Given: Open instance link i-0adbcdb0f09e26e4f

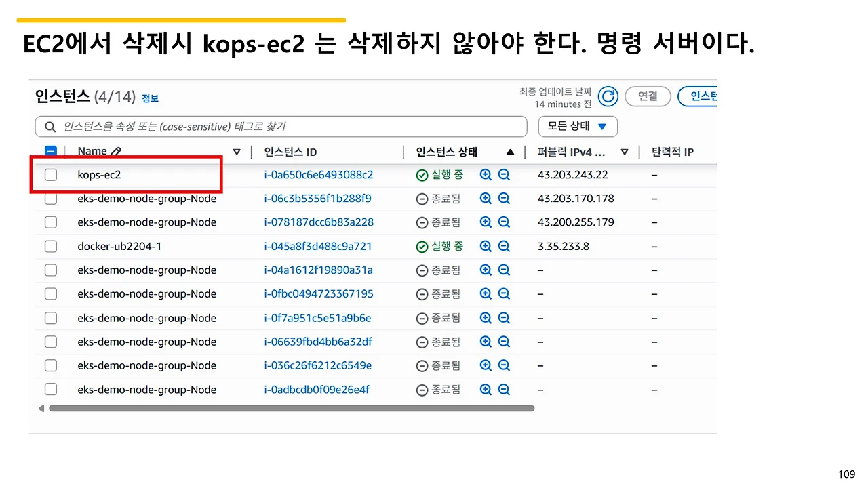Looking at the screenshot, I should pos(317,390).
